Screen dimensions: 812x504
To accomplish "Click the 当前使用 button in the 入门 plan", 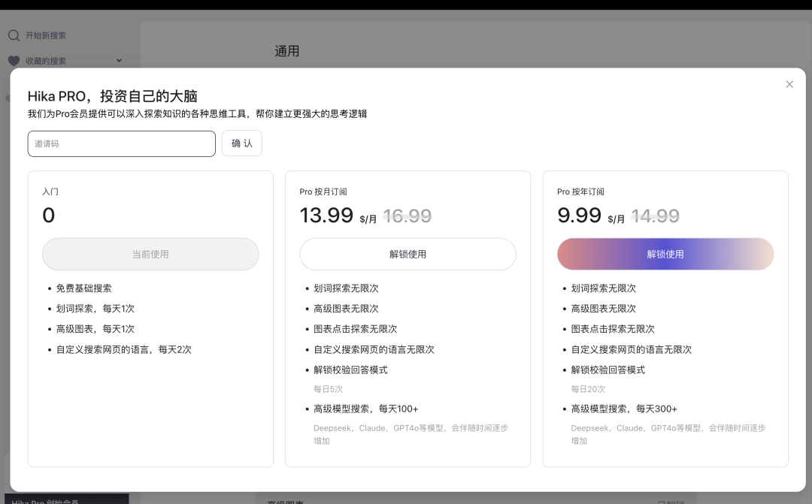I will click(150, 254).
